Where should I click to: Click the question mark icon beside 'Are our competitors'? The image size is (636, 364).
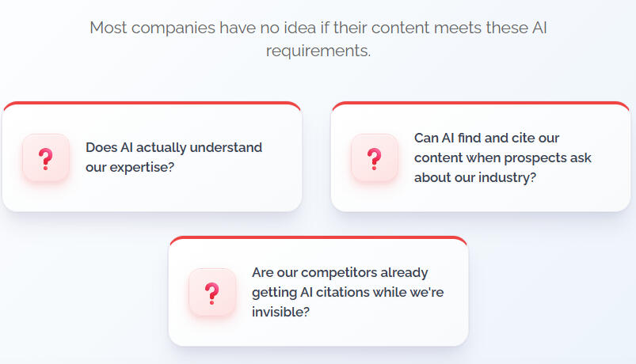point(211,292)
